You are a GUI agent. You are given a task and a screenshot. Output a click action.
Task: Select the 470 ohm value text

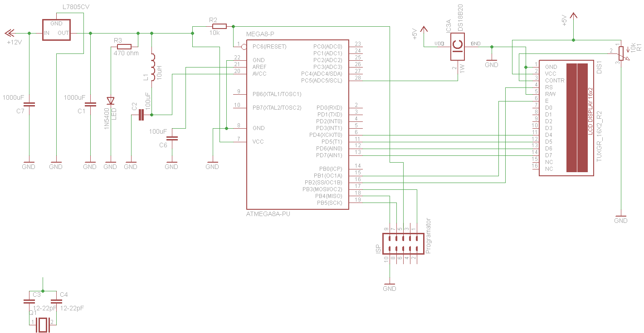126,53
